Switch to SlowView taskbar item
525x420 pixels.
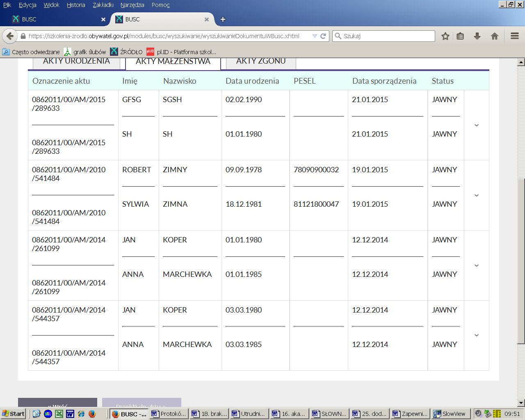pyautogui.click(x=450, y=414)
